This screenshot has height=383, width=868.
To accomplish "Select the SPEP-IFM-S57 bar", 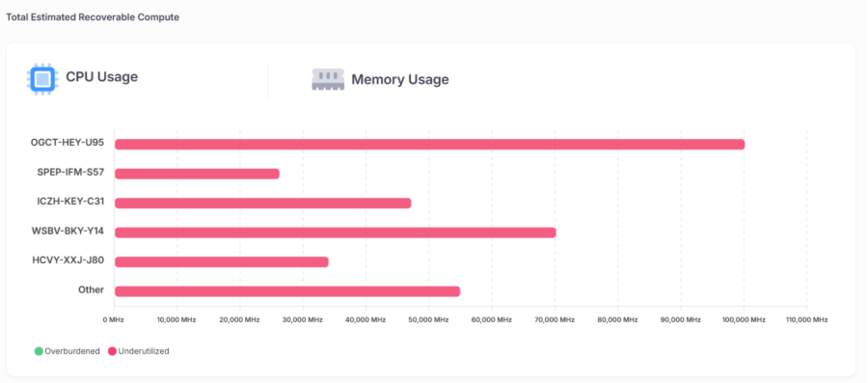I will [x=197, y=174].
